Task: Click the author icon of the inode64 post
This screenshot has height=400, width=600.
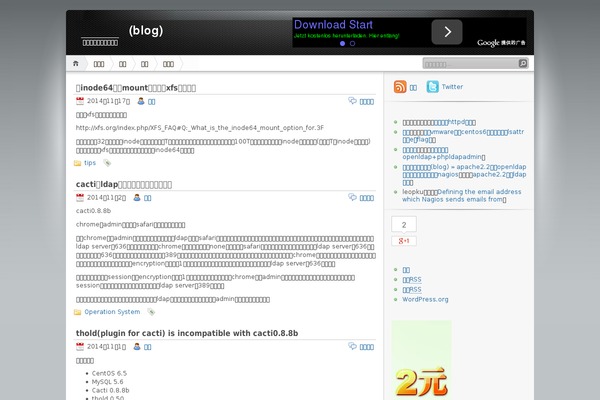Action: (x=141, y=101)
